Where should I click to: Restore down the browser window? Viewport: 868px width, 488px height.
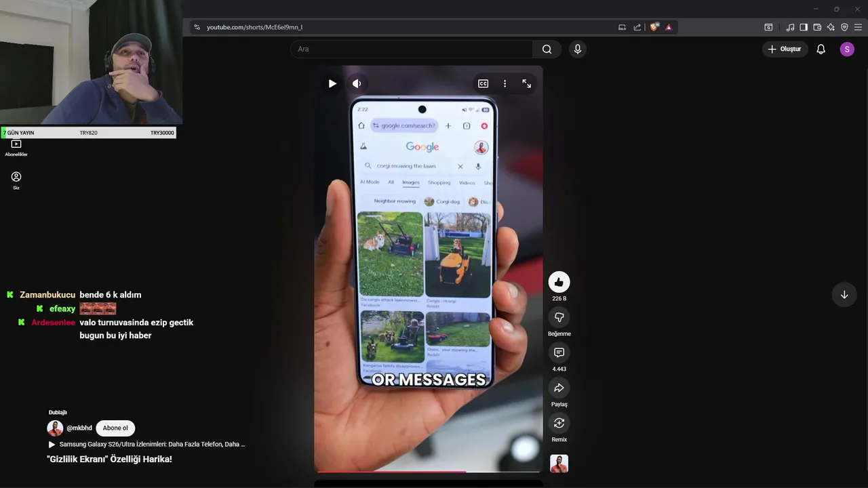click(836, 9)
